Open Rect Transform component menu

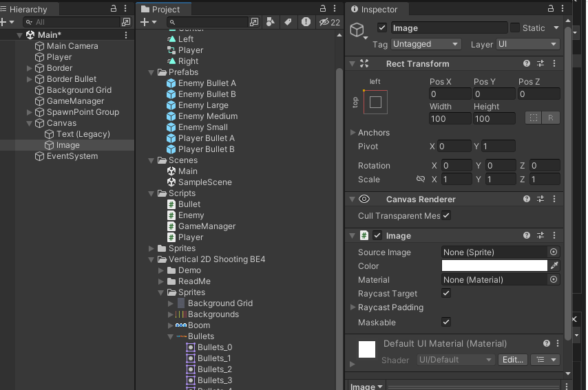click(554, 64)
